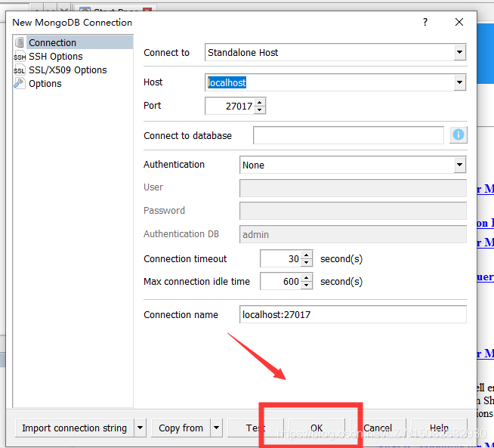Increase the Port value with up arrow

(260, 102)
